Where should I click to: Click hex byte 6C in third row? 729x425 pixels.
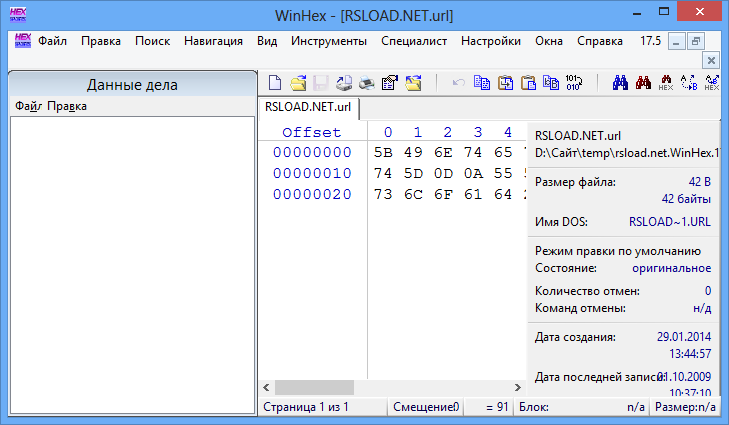coord(413,194)
